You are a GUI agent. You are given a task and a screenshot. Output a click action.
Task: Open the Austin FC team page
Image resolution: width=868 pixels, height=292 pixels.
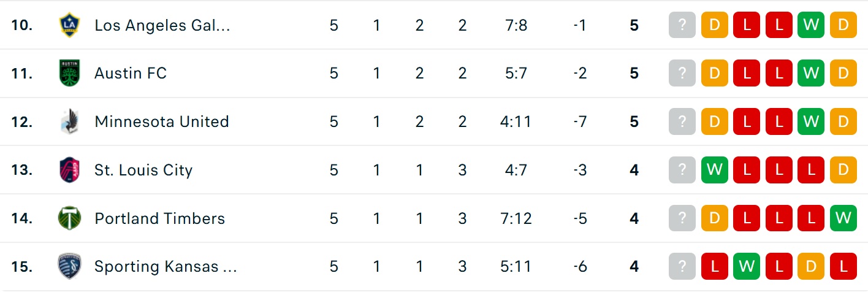(131, 73)
